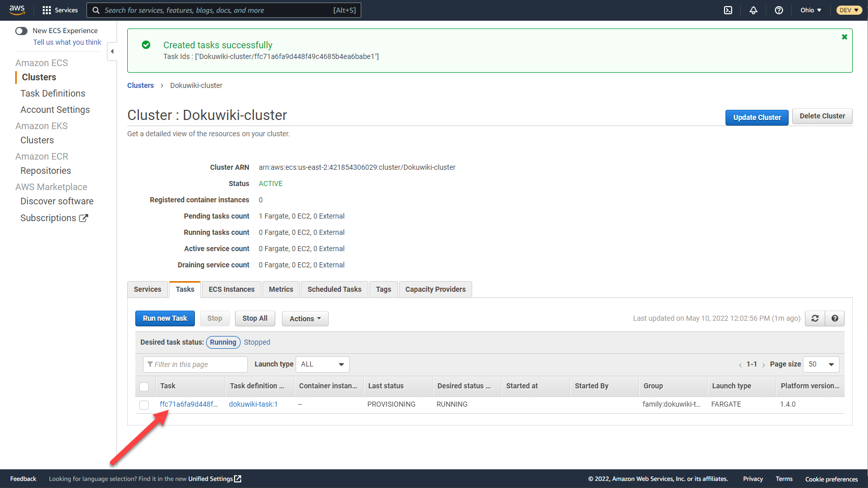Click the FARGATE launch type cell
Image resolution: width=868 pixels, height=488 pixels.
click(x=726, y=404)
